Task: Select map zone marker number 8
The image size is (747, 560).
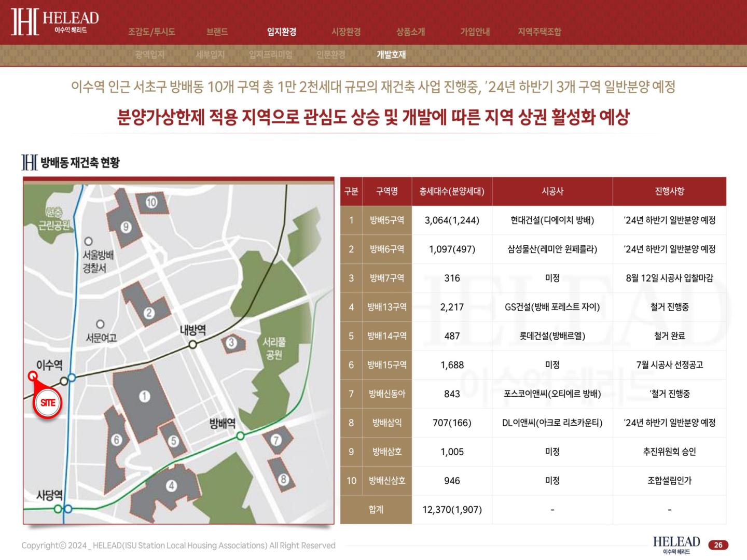Action: point(283,479)
